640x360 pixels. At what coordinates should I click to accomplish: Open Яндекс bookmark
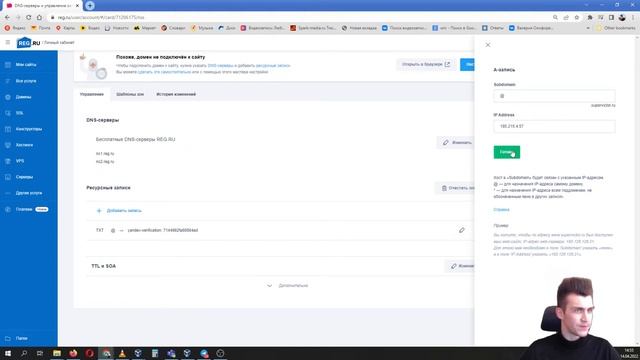click(x=15, y=28)
